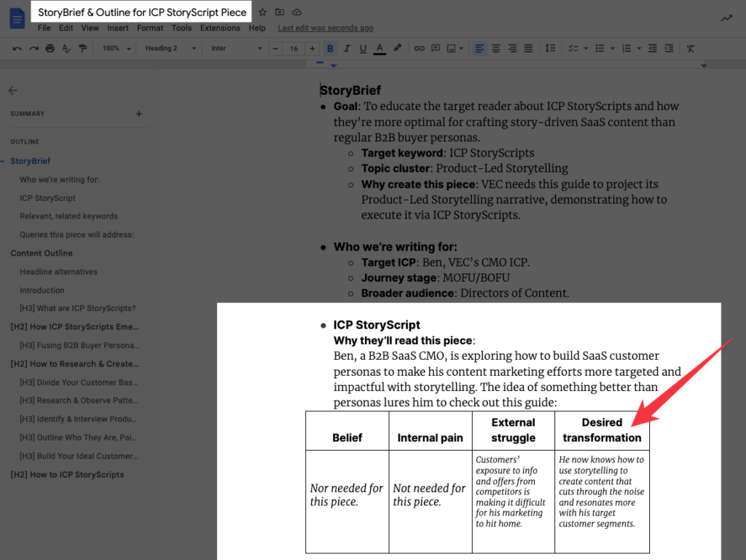Insert a link from the toolbar
Image resolution: width=746 pixels, height=560 pixels.
pyautogui.click(x=419, y=49)
